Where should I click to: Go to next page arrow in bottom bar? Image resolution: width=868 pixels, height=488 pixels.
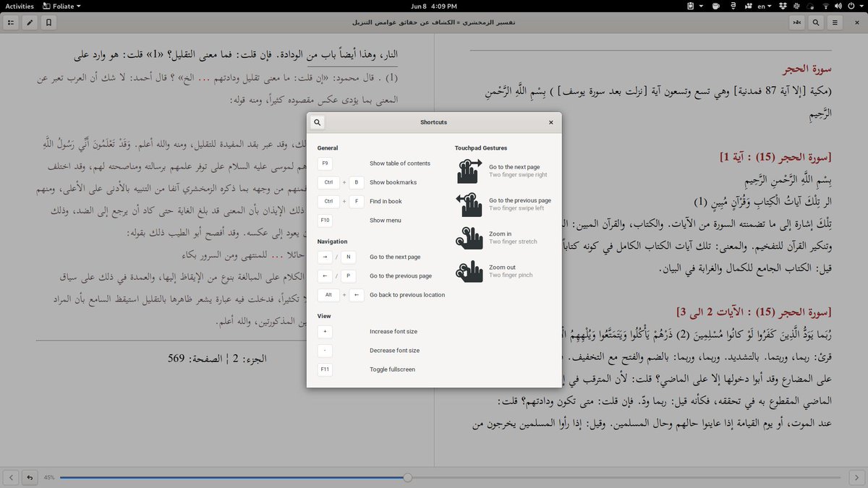[856, 477]
